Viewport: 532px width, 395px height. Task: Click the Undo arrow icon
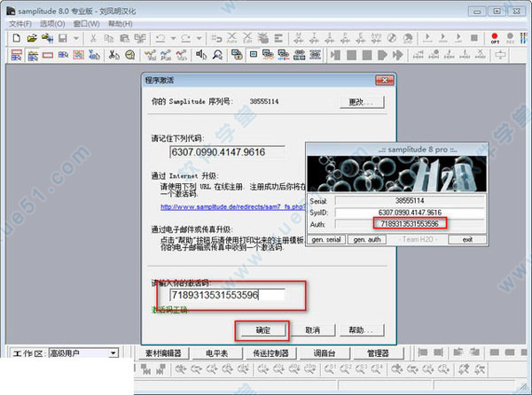[x=160, y=38]
